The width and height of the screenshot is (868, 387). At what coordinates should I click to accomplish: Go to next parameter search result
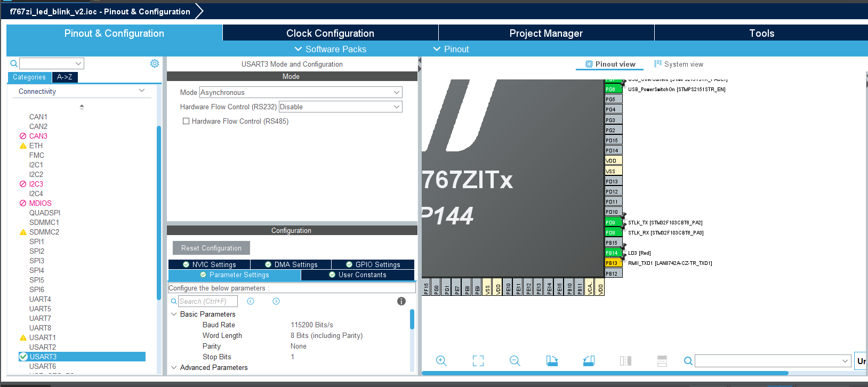click(276, 301)
